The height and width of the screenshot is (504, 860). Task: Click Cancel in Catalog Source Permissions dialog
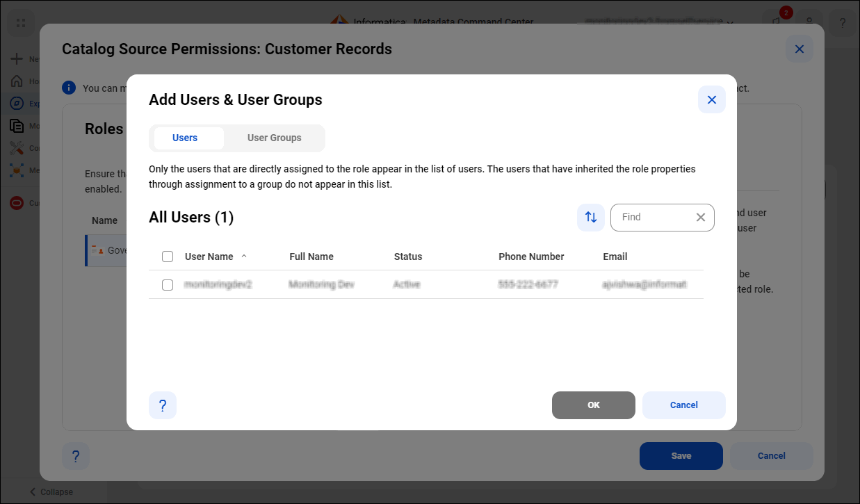point(772,456)
